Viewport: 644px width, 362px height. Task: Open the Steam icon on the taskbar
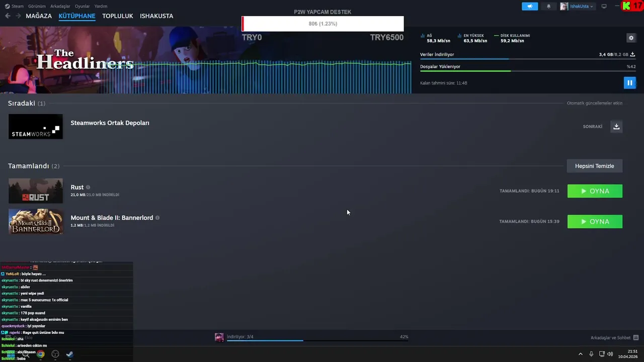70,354
